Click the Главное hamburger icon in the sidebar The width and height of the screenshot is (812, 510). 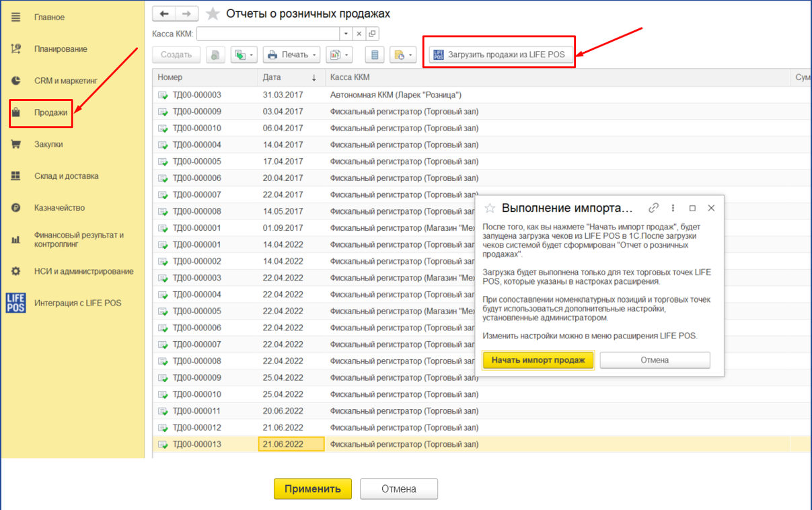(16, 17)
